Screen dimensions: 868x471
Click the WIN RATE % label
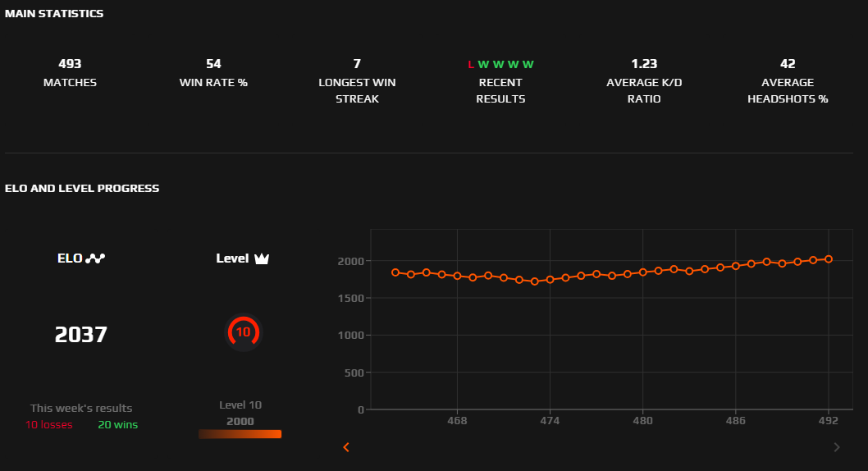point(213,83)
